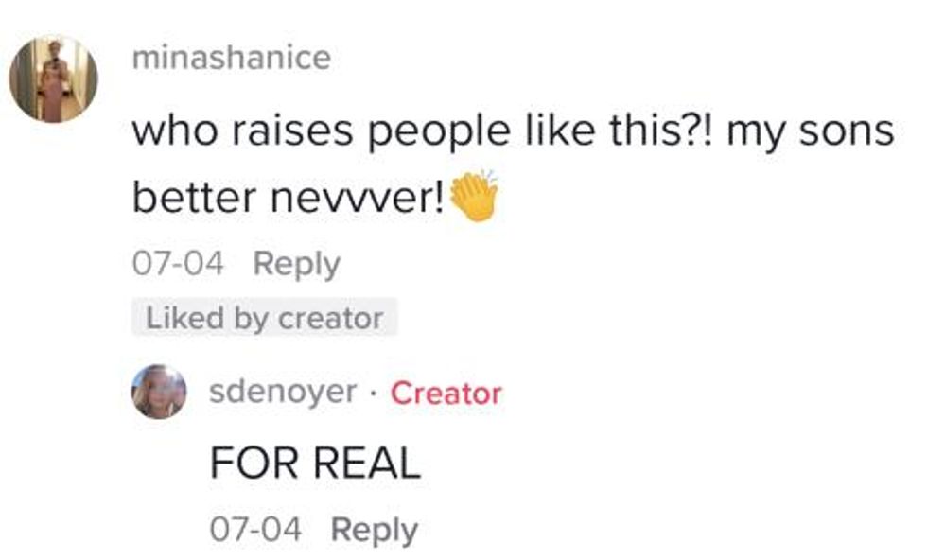This screenshot has width=927, height=560.
Task: Click the 07-04 date under minashanice's comment
Action: 178,264
